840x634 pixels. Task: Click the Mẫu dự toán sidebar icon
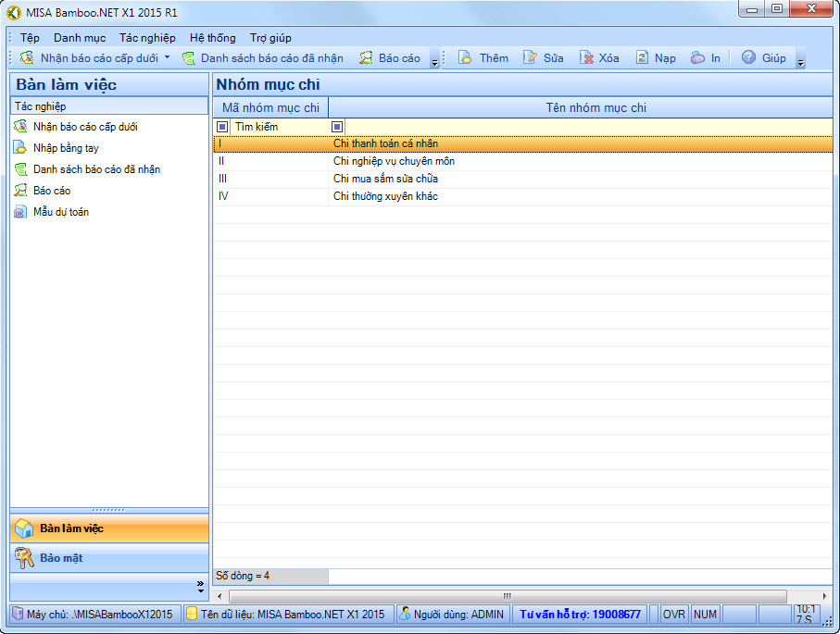tap(20, 212)
